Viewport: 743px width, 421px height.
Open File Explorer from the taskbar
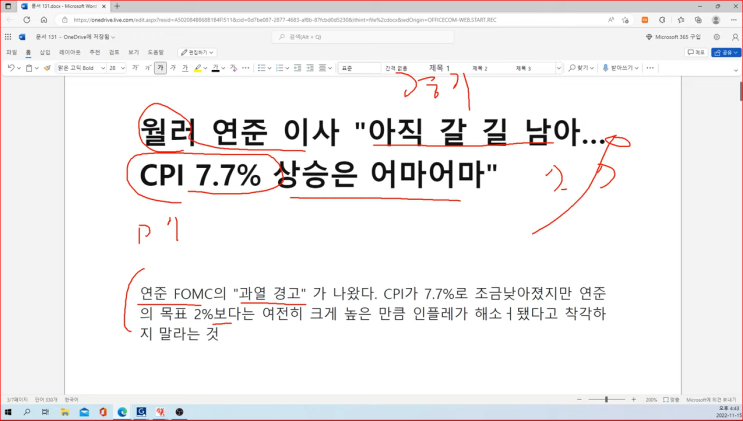tap(65, 412)
